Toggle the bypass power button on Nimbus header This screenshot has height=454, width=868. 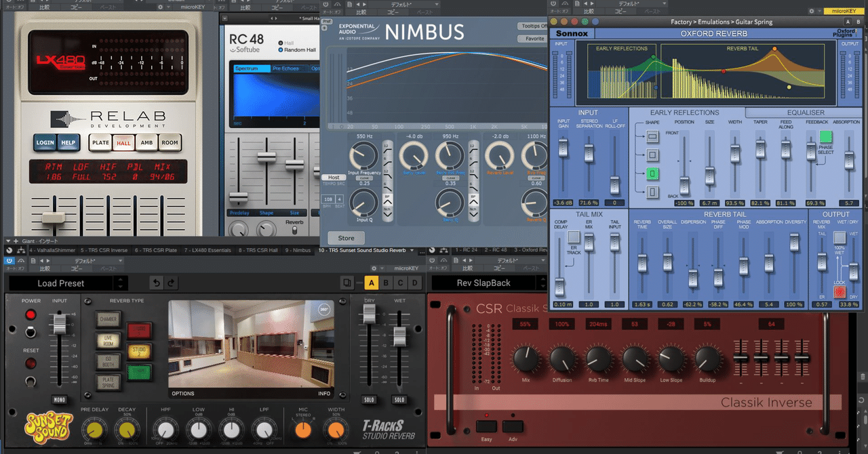pyautogui.click(x=326, y=5)
